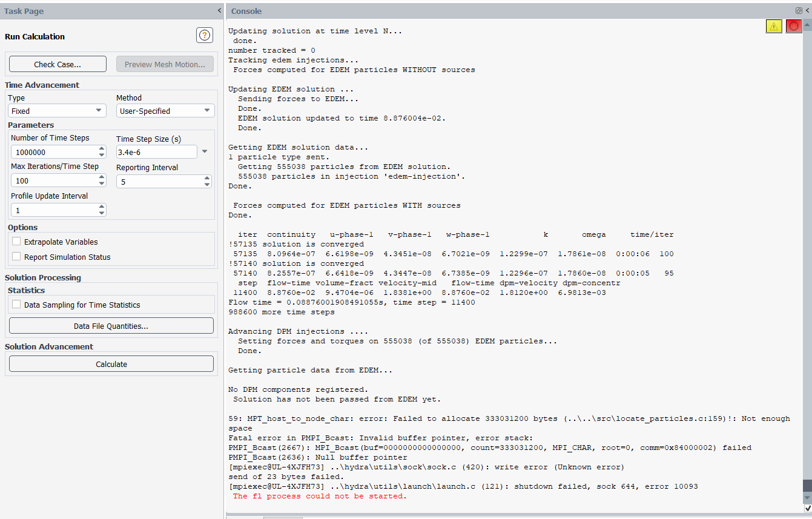812x519 pixels.
Task: Open the Method dropdown showing User-Specified
Action: 165,111
